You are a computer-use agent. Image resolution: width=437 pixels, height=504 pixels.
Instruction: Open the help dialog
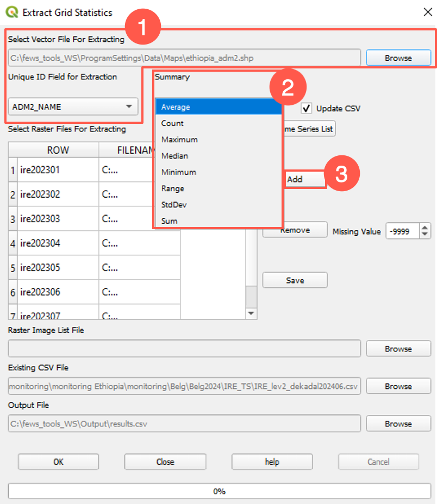271,462
